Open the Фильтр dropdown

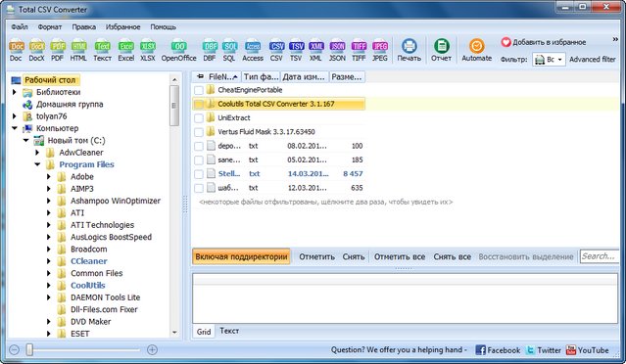(549, 60)
